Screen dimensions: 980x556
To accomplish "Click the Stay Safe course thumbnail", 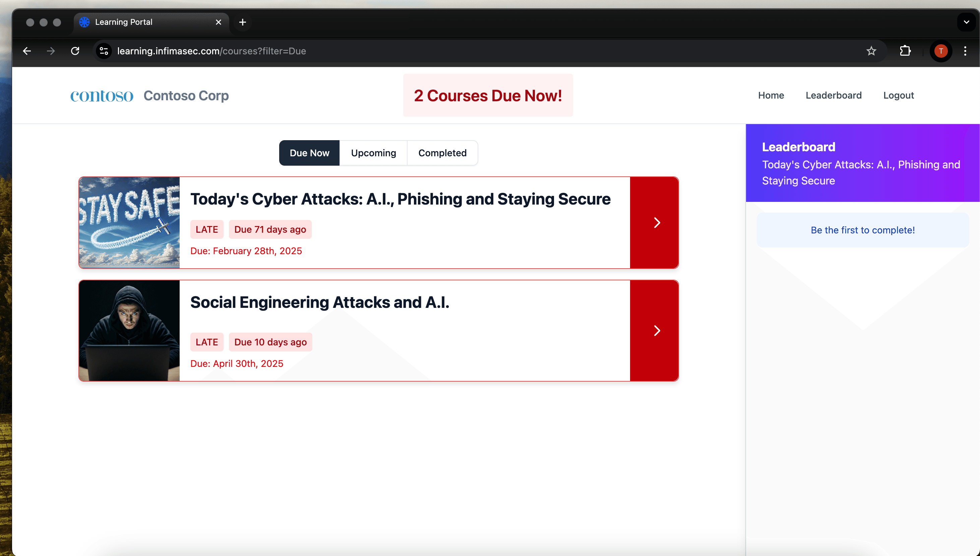I will click(129, 222).
